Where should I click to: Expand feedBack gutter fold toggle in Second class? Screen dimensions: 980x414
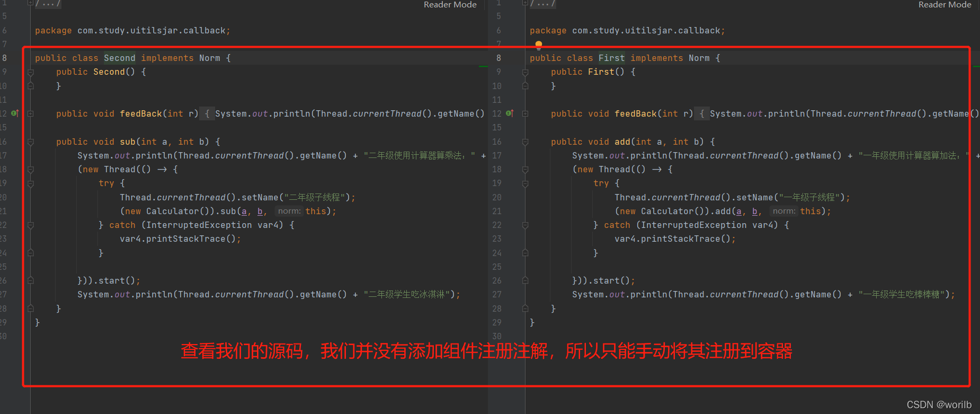pyautogui.click(x=31, y=113)
